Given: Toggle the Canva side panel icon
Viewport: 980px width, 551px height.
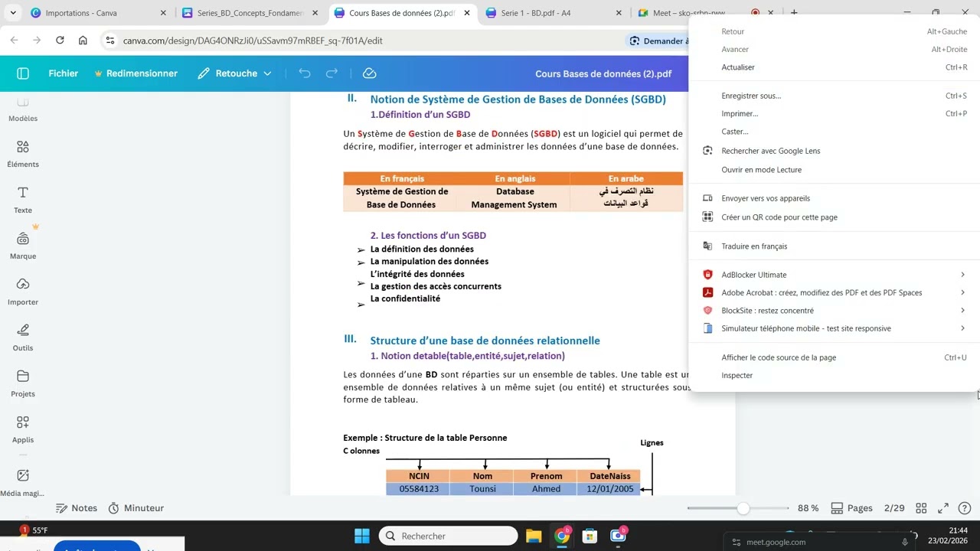Looking at the screenshot, I should click(23, 73).
